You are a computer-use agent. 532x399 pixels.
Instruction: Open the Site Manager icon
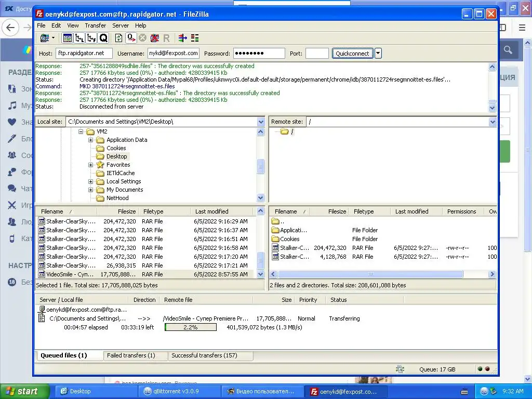(45, 38)
